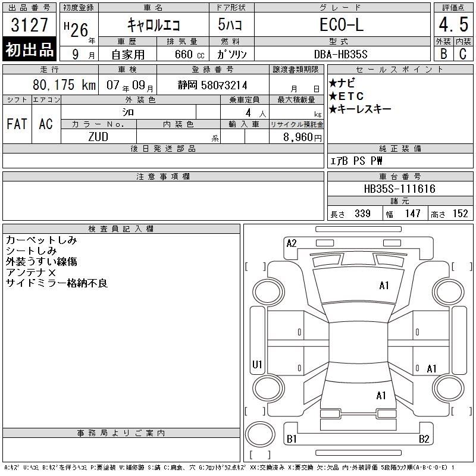Click the color number ZUD
The height and width of the screenshot is (476, 476).
click(98, 137)
